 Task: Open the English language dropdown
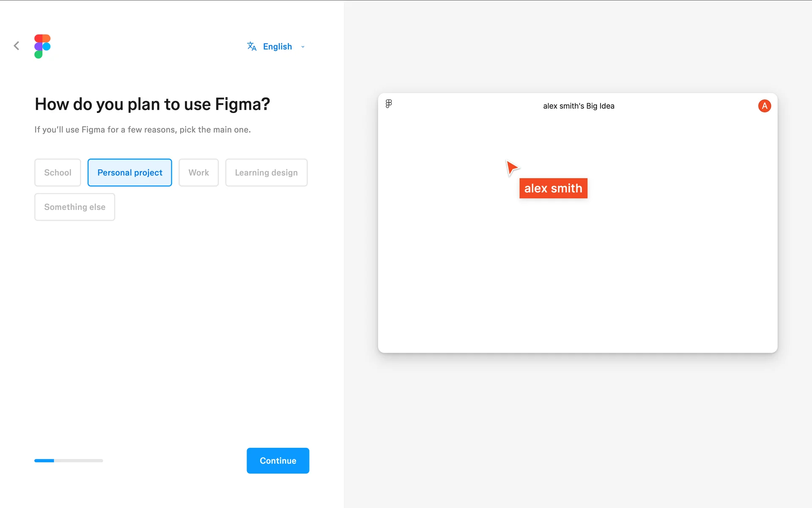pyautogui.click(x=277, y=47)
